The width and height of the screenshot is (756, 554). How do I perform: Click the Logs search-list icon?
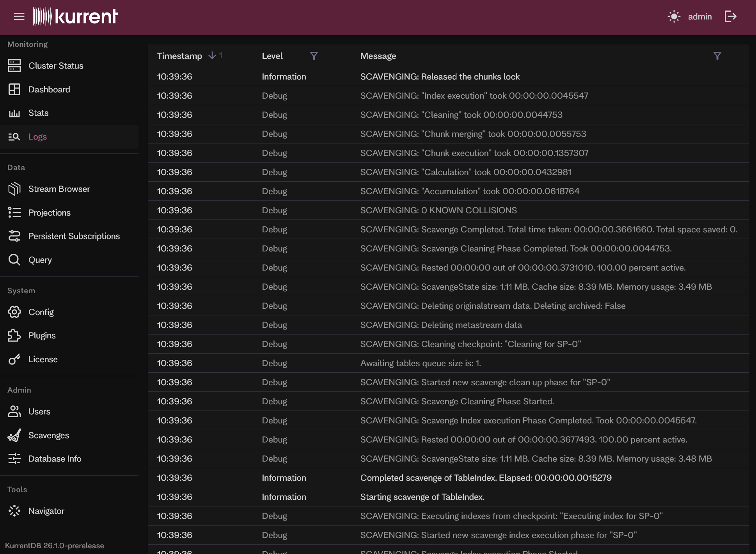coord(14,136)
